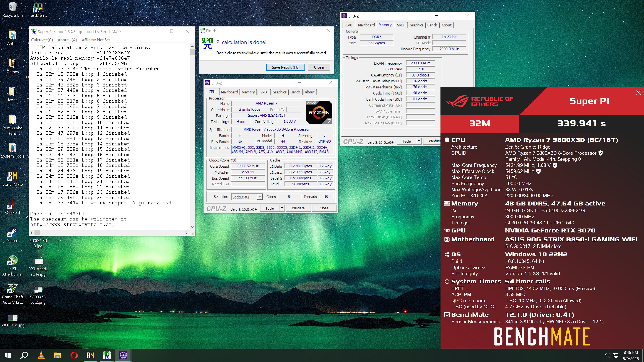Click the Checksum: E1E4A3F1 line
644x362 pixels.
pyautogui.click(x=58, y=214)
